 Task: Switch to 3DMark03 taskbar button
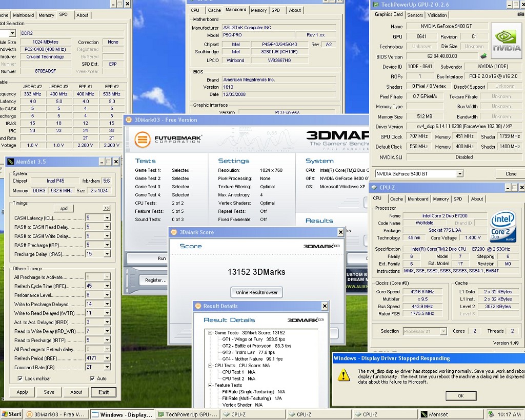(x=56, y=414)
